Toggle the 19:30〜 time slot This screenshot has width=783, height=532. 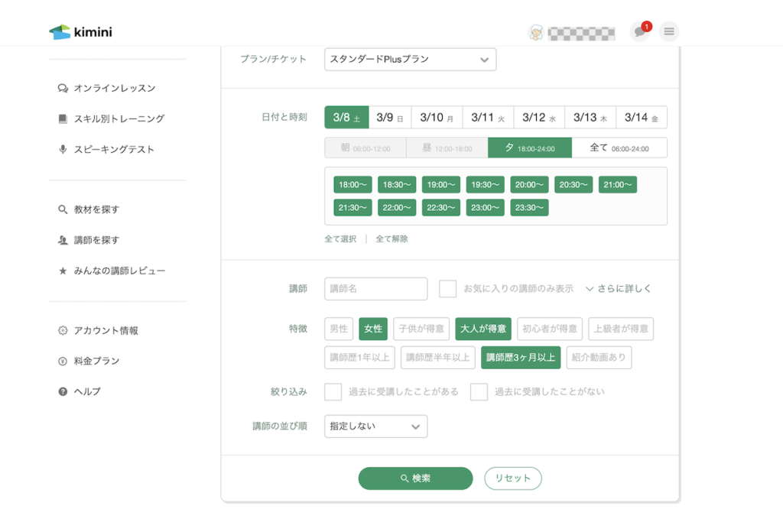(x=485, y=185)
